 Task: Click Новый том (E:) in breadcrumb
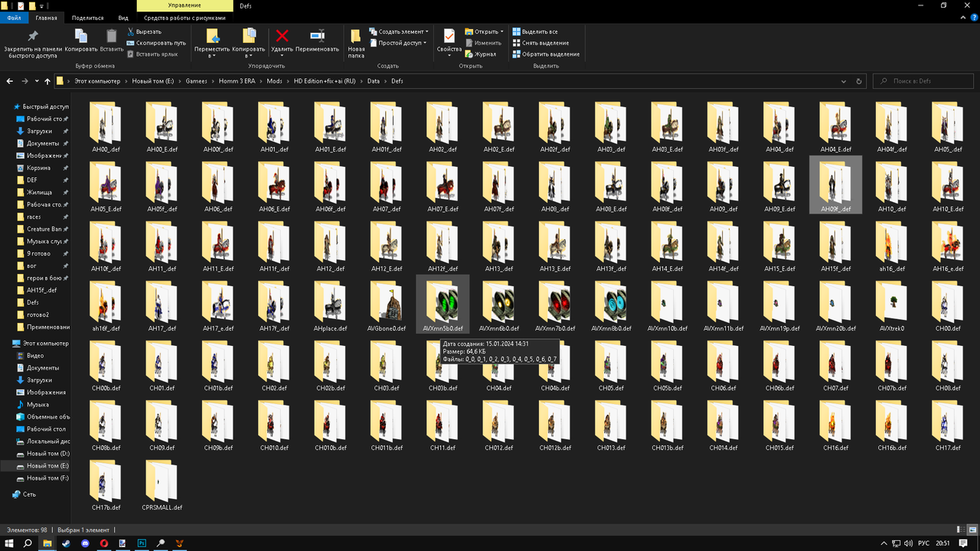[x=152, y=81]
